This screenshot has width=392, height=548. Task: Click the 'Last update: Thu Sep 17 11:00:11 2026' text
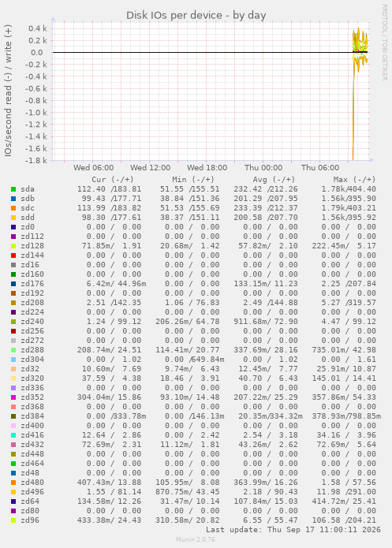tap(293, 530)
